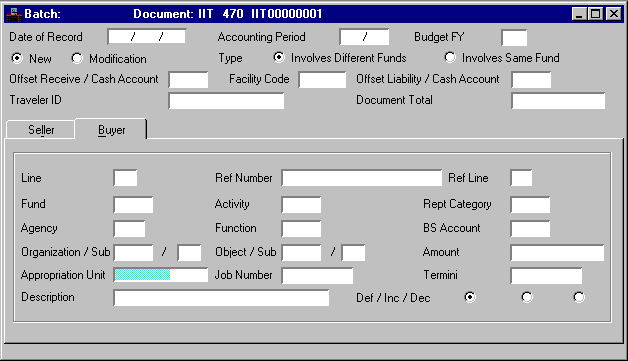Choose Involves Different Funds option
628x361 pixels.
pos(279,57)
